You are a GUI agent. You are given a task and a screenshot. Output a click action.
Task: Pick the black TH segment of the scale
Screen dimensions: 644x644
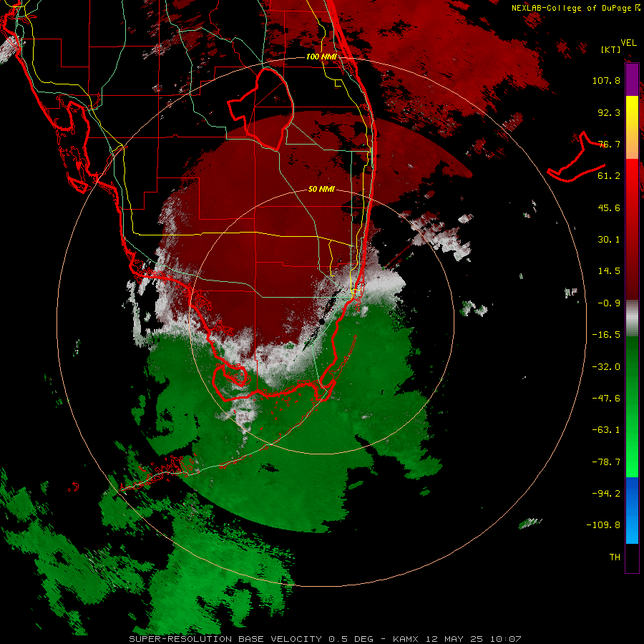coord(632,558)
